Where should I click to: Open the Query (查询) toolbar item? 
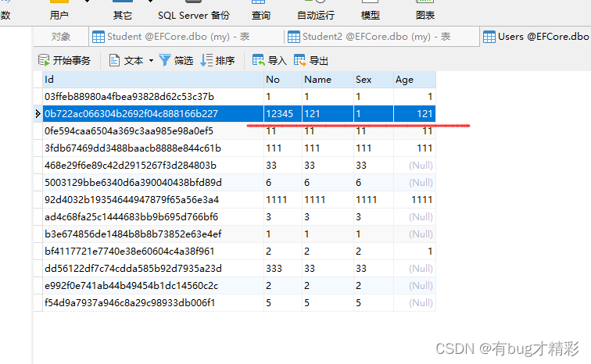tap(261, 11)
